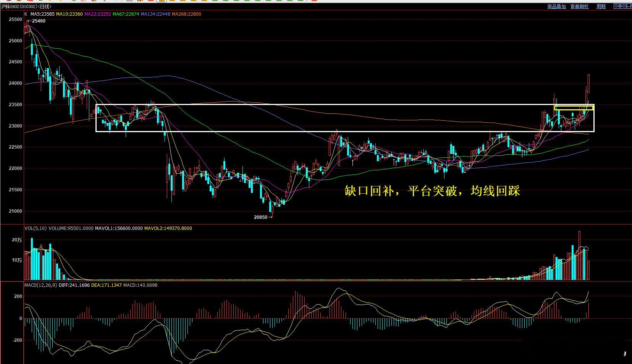
Task: Open the 查看期权 options link
Action: [x=579, y=6]
